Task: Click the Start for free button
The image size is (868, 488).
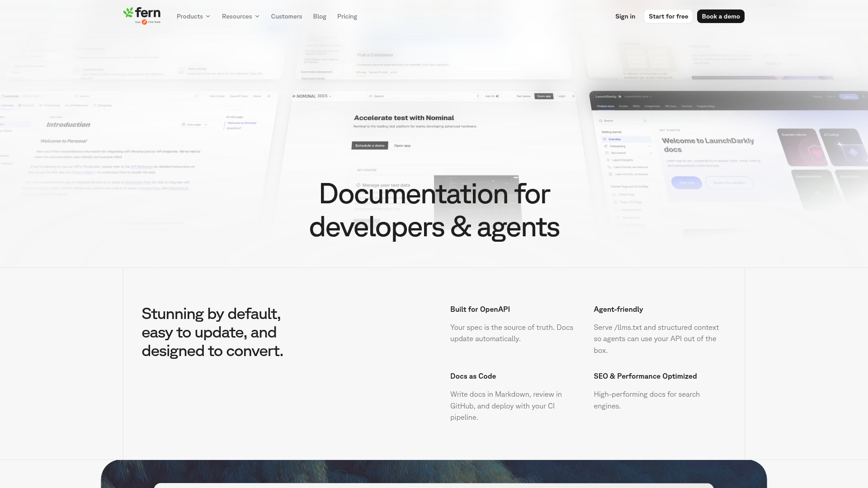Action: (x=668, y=16)
